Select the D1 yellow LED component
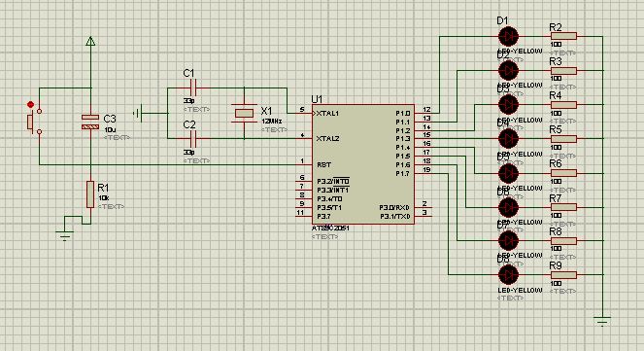This screenshot has width=644, height=351. pos(508,36)
